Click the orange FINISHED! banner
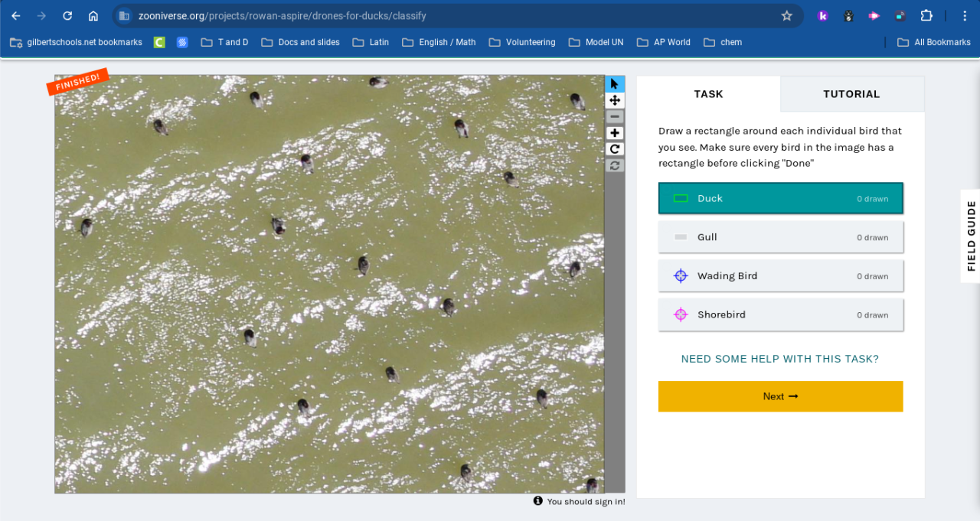The width and height of the screenshot is (980, 521). (x=78, y=82)
